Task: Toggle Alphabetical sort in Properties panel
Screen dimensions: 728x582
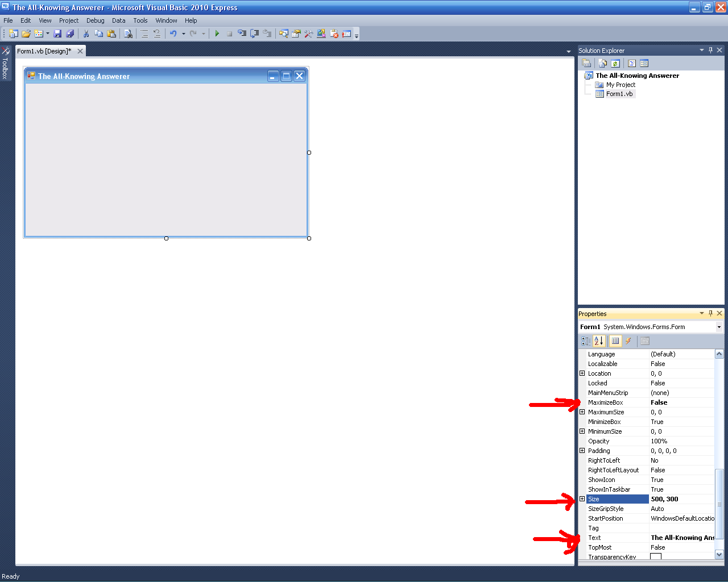Action: point(598,341)
